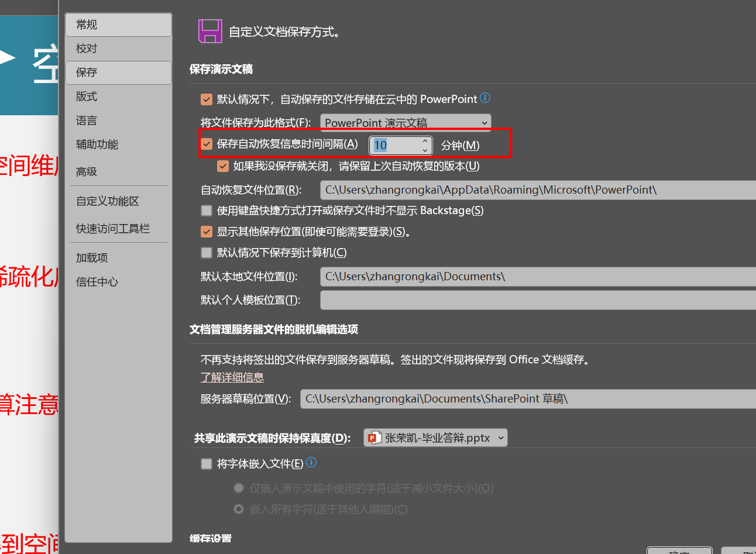
Task: Click PowerPoint file icon in fidelity dropdown
Action: [374, 438]
